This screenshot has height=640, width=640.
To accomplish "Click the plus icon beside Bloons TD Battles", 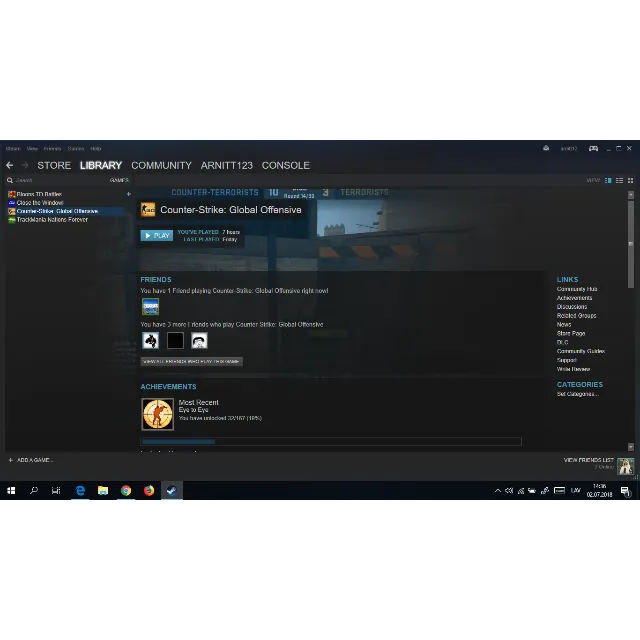I will [x=129, y=194].
